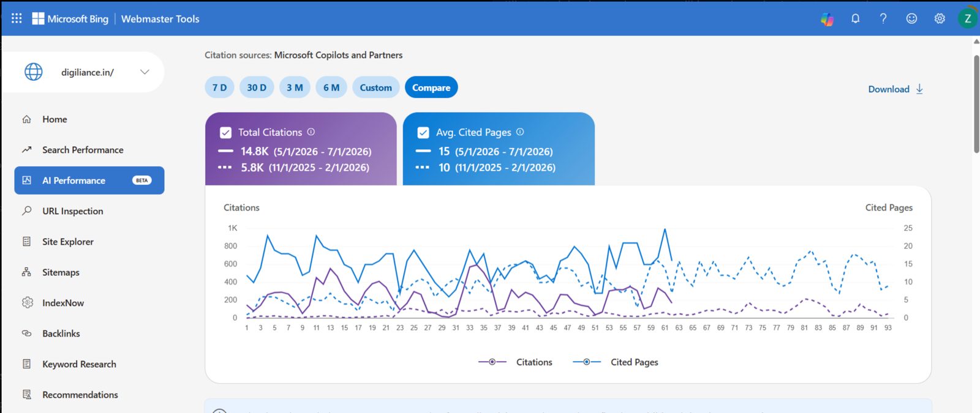Click the page vertical scrollbar thumb
The image size is (980, 413).
(976, 104)
